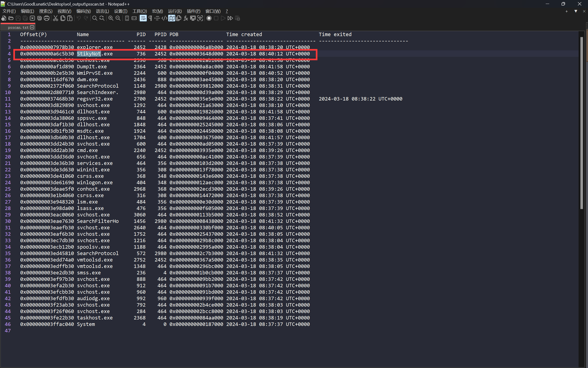Image resolution: width=588 pixels, height=368 pixels.
Task: Start macro recording with record button
Action: pyautogui.click(x=209, y=18)
